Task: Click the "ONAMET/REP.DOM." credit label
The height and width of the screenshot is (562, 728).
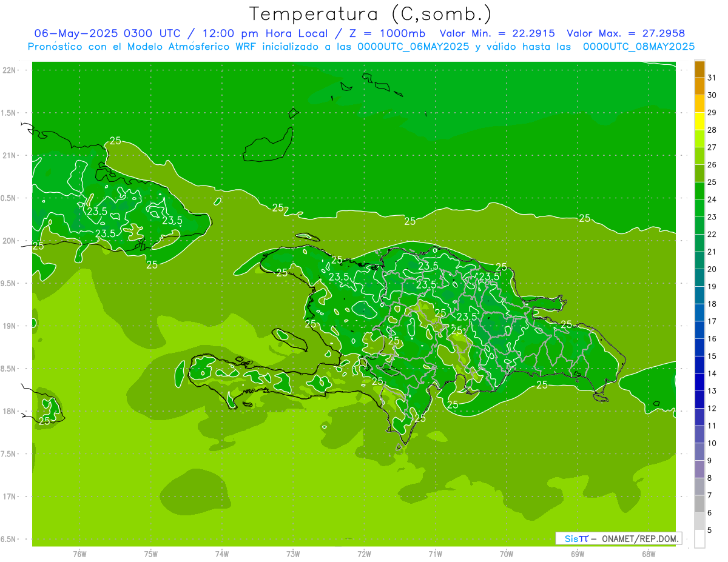Action: [640, 538]
